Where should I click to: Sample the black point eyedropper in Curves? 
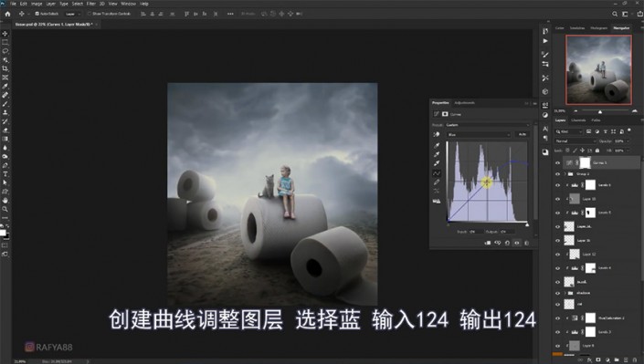[437, 145]
